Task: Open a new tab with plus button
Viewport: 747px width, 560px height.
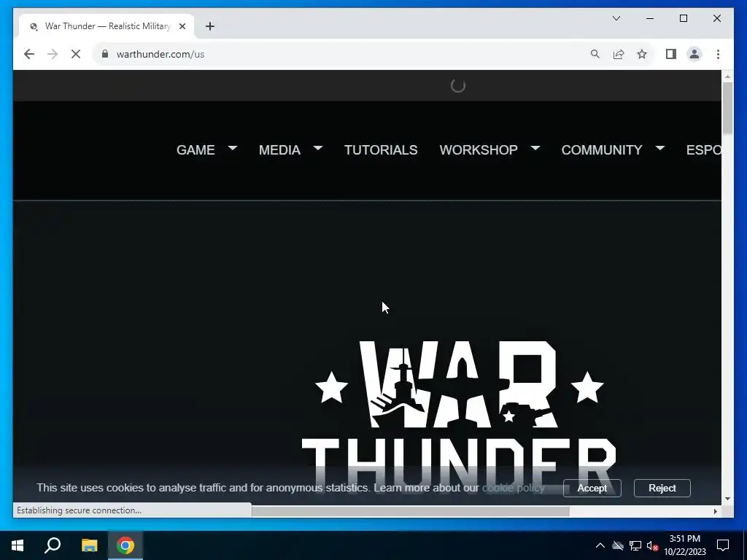Action: [x=210, y=26]
